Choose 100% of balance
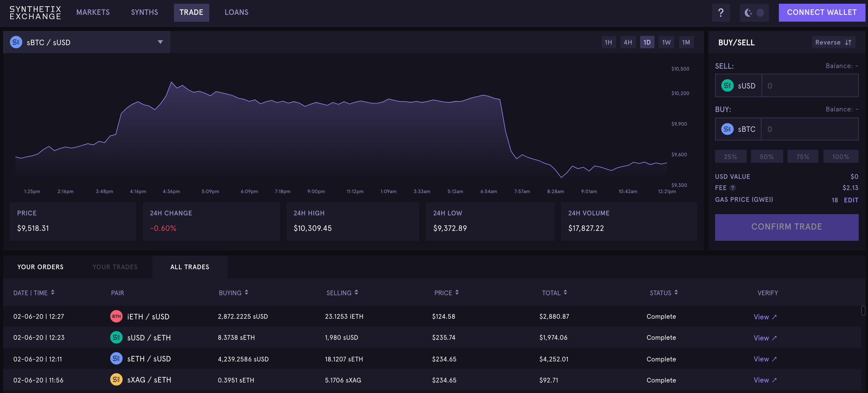Image resolution: width=868 pixels, height=393 pixels. (x=841, y=157)
